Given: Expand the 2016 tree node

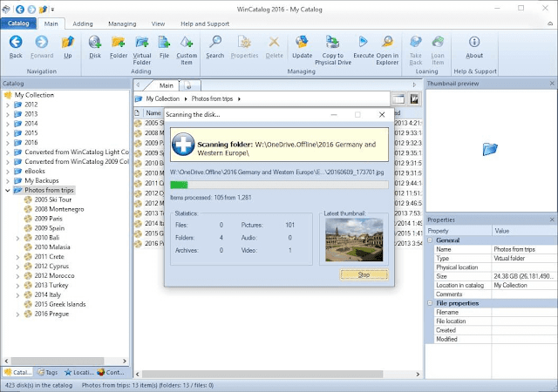Looking at the screenshot, I should (x=8, y=143).
